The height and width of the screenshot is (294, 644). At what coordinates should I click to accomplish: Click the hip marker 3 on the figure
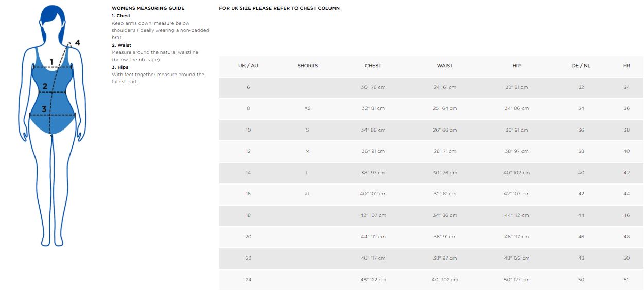[44, 109]
